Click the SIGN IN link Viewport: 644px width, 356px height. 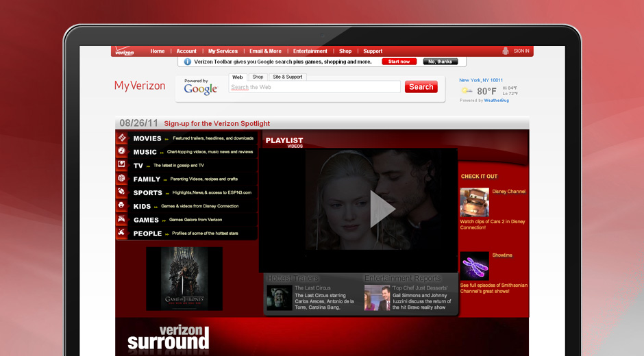pos(521,51)
